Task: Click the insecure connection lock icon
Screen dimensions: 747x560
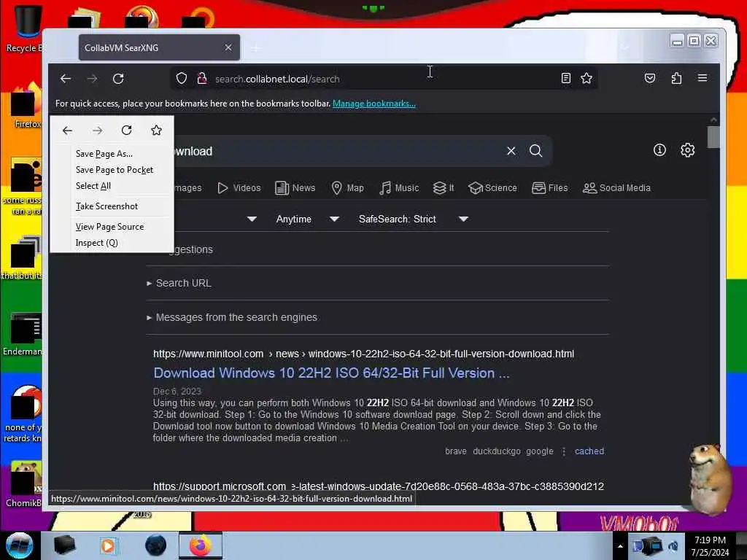Action: pos(202,79)
